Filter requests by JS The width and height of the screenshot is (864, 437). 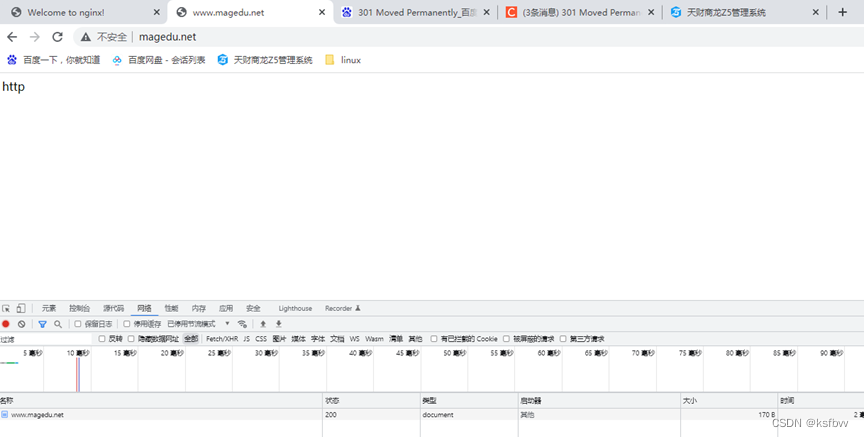246,339
